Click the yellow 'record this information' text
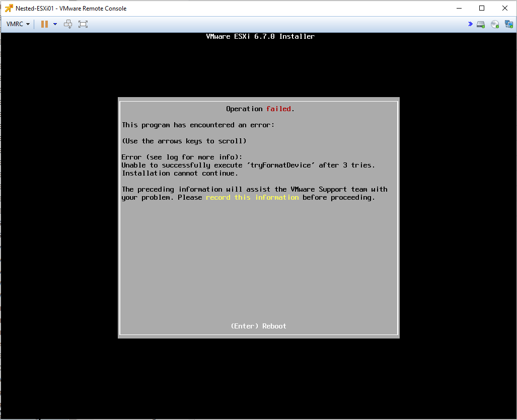This screenshot has width=517, height=420. click(x=252, y=198)
